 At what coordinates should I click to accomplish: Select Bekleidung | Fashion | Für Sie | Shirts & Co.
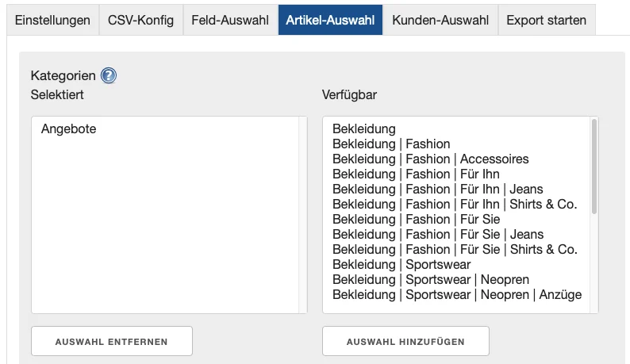(x=455, y=249)
